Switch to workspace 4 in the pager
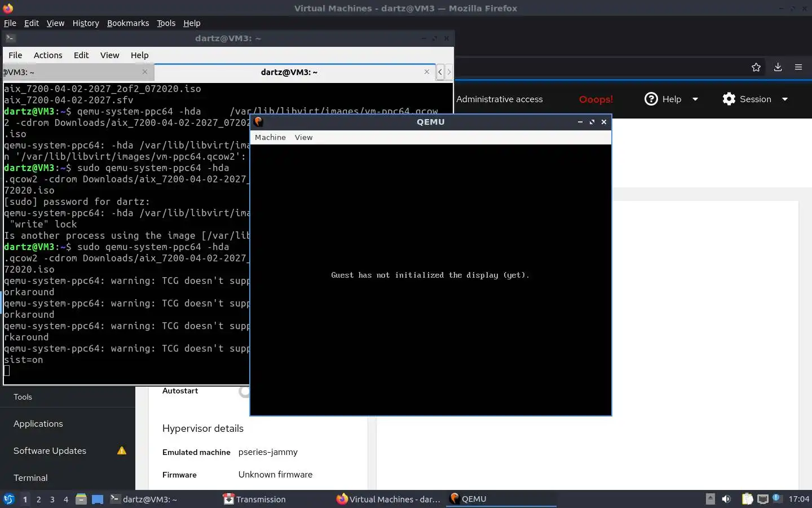Screen dimensions: 812x508 point(66,499)
